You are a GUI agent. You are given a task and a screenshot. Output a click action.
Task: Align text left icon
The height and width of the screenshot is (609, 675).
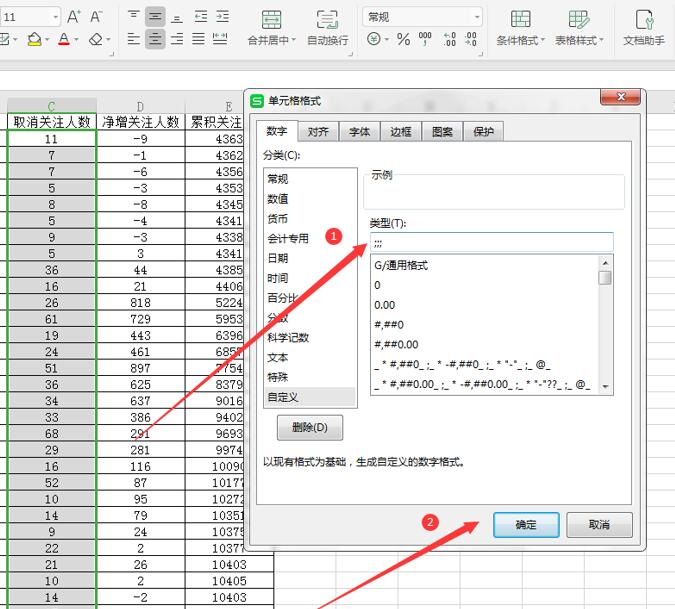(134, 39)
